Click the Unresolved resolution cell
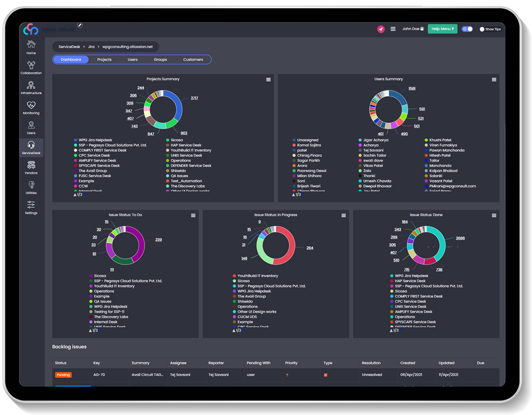 372,375
